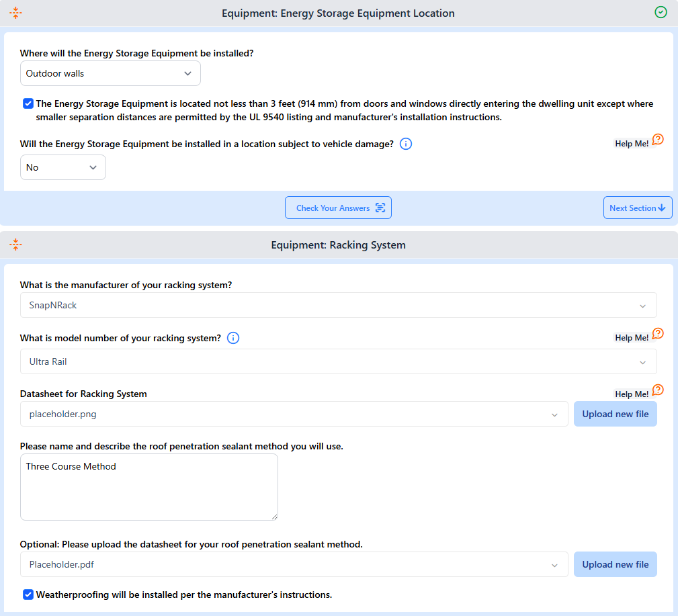Open the Outdoor walls installation location dropdown
Image resolution: width=678 pixels, height=616 pixels.
pyautogui.click(x=110, y=73)
